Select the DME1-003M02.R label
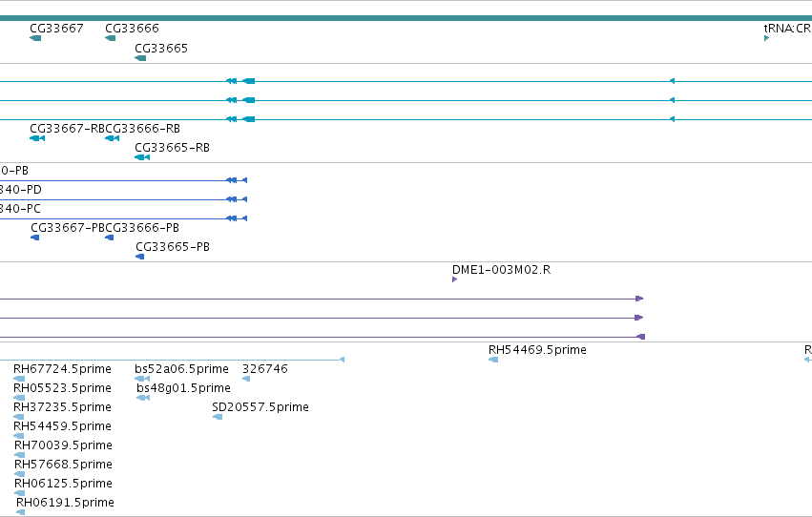812x517 pixels. pos(501,270)
